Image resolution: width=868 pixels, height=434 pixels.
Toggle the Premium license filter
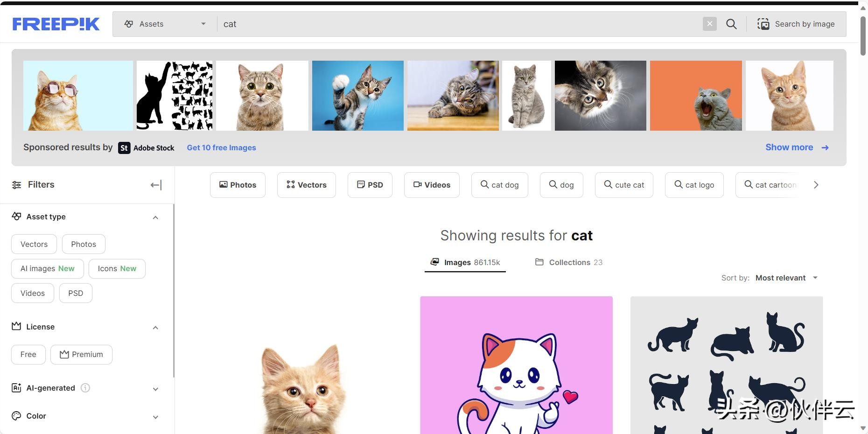tap(81, 355)
